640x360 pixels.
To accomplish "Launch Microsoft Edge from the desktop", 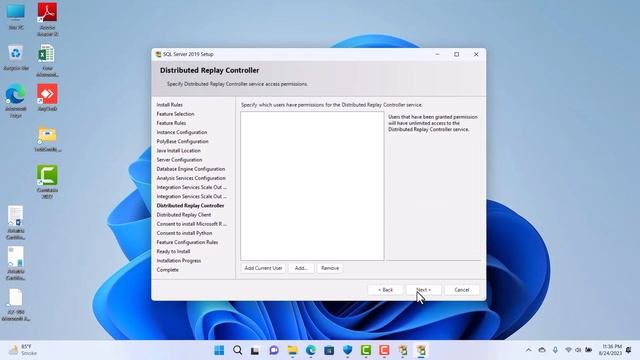I will click(16, 100).
